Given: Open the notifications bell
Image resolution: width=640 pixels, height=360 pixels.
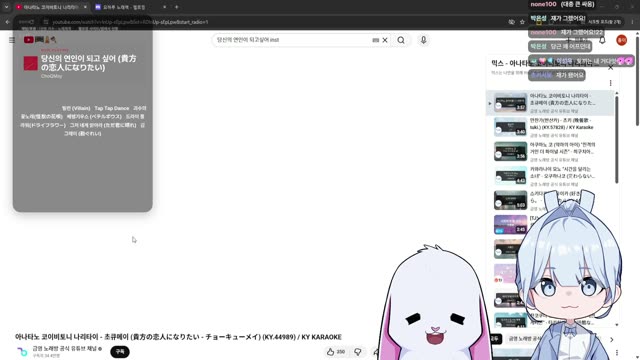Looking at the screenshot, I should pyautogui.click(x=602, y=40).
